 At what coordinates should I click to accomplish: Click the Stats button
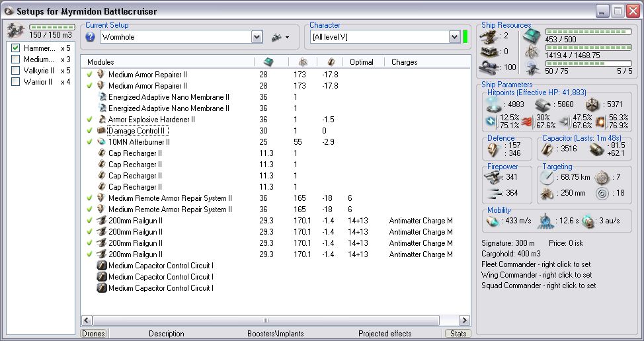458,334
